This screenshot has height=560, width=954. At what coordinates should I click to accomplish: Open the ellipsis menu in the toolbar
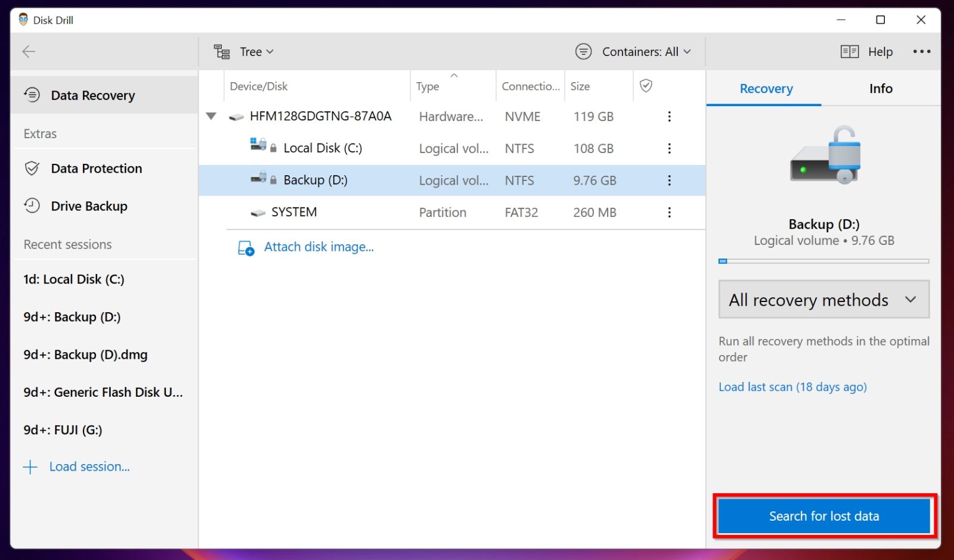[x=921, y=52]
